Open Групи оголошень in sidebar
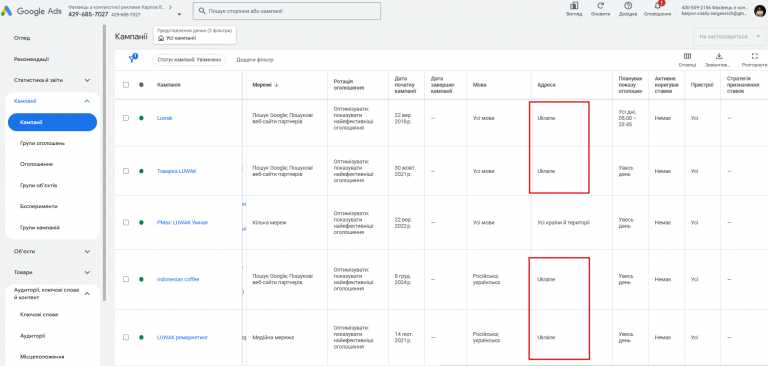 pos(43,143)
